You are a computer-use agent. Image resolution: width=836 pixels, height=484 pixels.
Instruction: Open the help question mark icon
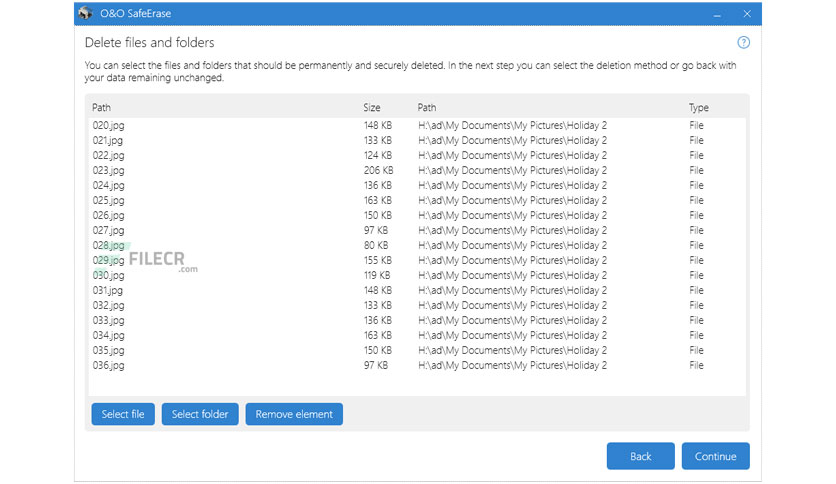743,43
